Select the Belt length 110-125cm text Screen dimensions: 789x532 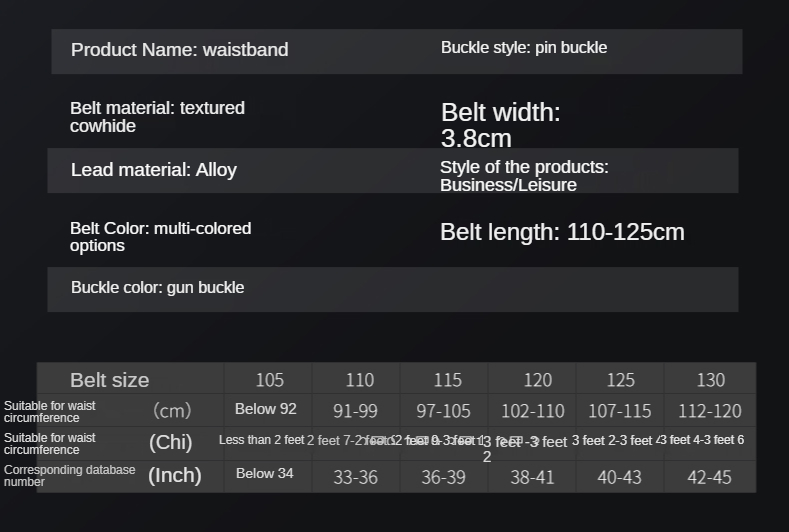[562, 232]
